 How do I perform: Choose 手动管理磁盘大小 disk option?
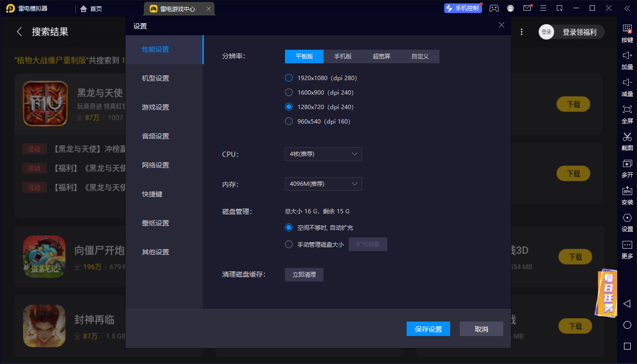289,244
